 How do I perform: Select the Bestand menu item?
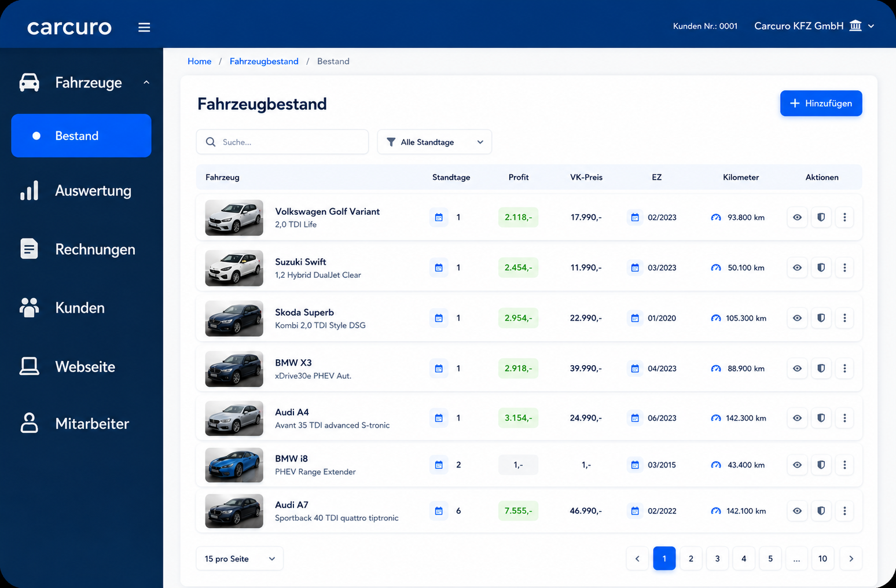81,135
